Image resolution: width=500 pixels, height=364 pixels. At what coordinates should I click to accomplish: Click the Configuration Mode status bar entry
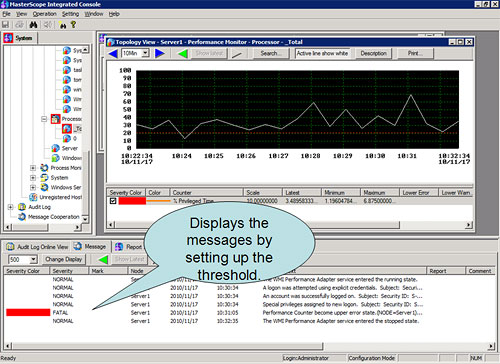(x=372, y=358)
